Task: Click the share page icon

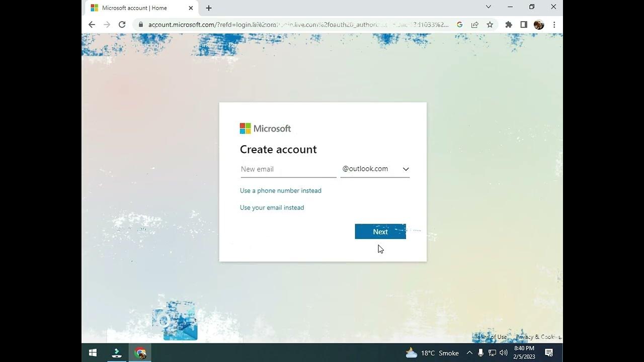Action: [x=474, y=25]
